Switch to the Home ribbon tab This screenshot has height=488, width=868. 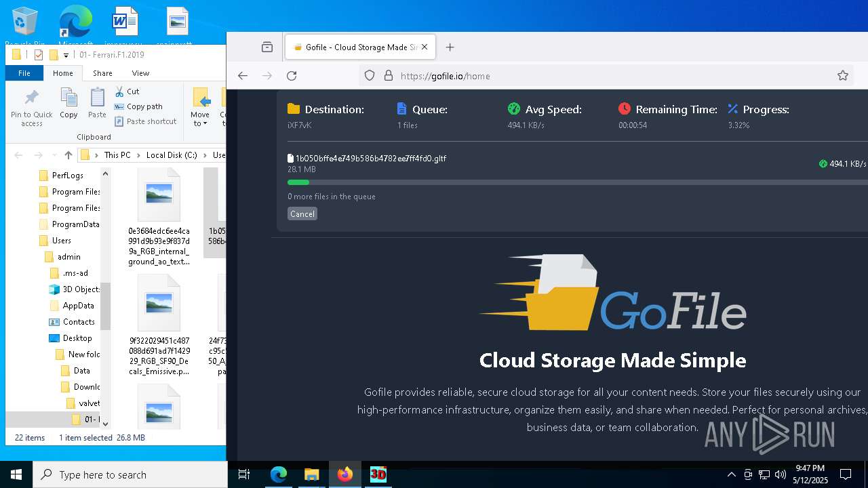pyautogui.click(x=63, y=73)
